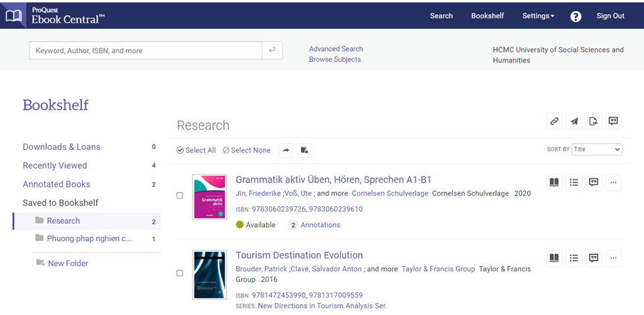The height and width of the screenshot is (315, 644).
Task: Click the paper plane send folder icon
Action: tap(574, 122)
